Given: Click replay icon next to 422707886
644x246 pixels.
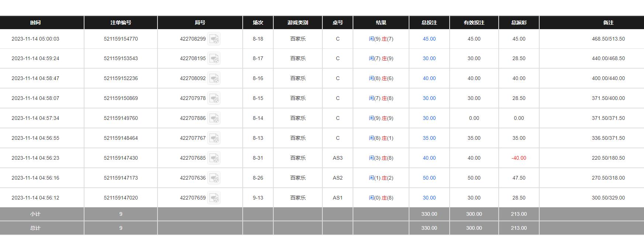Looking at the screenshot, I should click(214, 118).
